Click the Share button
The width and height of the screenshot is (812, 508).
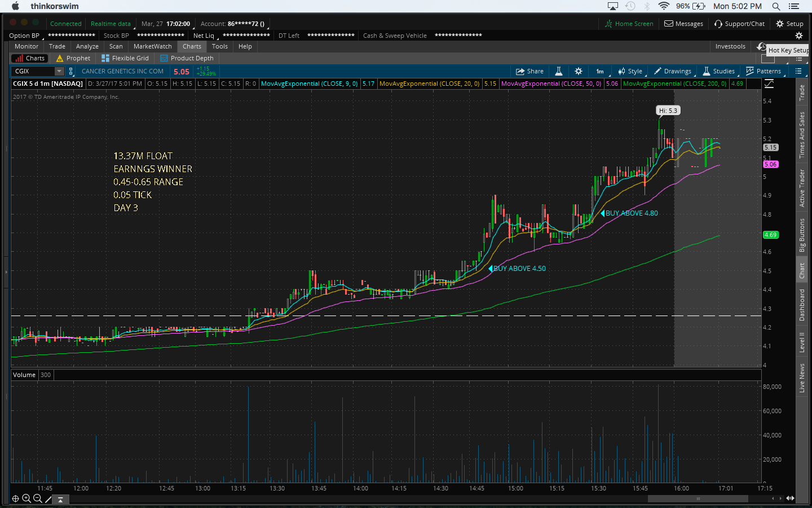(x=529, y=71)
